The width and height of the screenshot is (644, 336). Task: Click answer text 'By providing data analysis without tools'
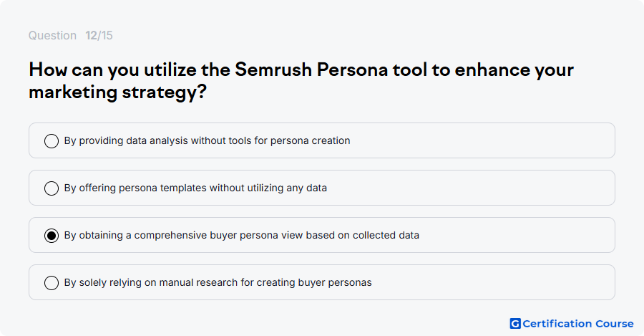(207, 140)
